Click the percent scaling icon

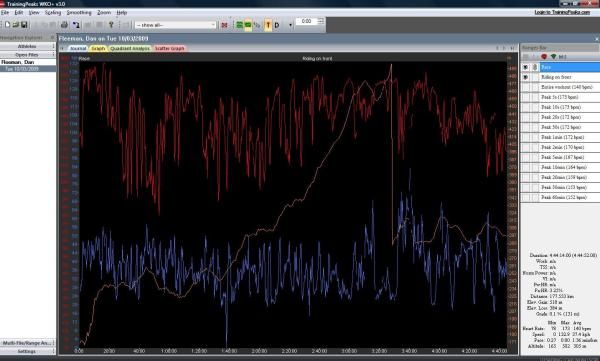tap(257, 25)
